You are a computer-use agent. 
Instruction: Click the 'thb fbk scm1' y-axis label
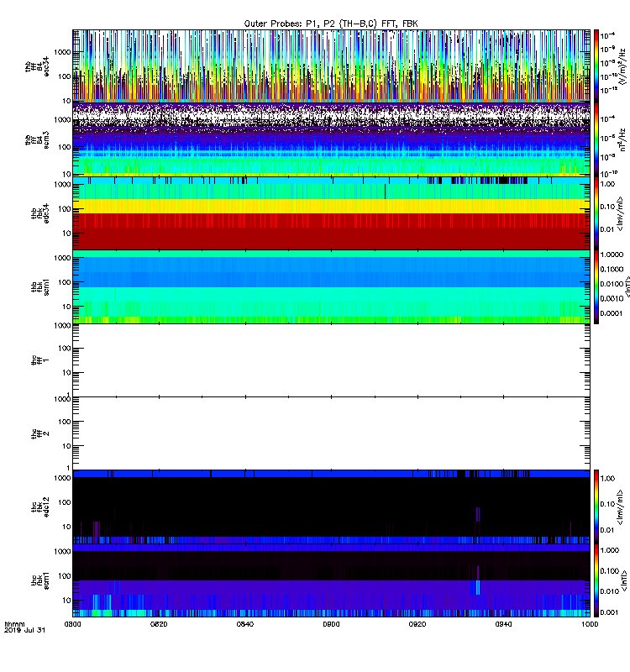(40, 286)
